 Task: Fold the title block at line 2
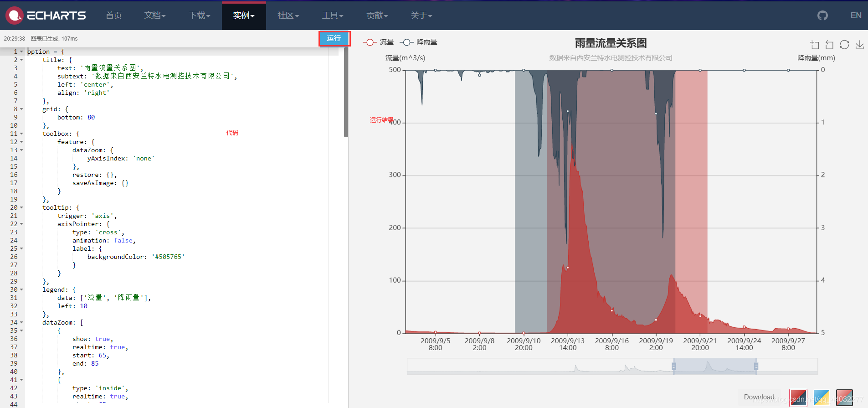21,60
